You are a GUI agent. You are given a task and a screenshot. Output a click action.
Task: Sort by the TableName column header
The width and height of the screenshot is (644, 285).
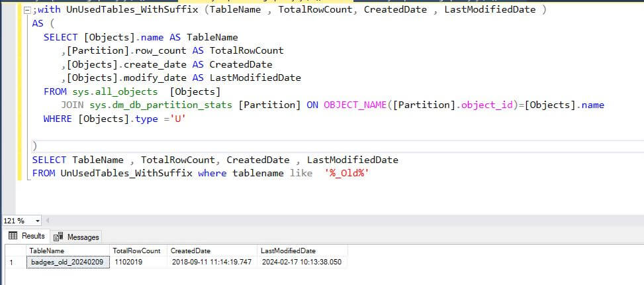[x=68, y=251]
